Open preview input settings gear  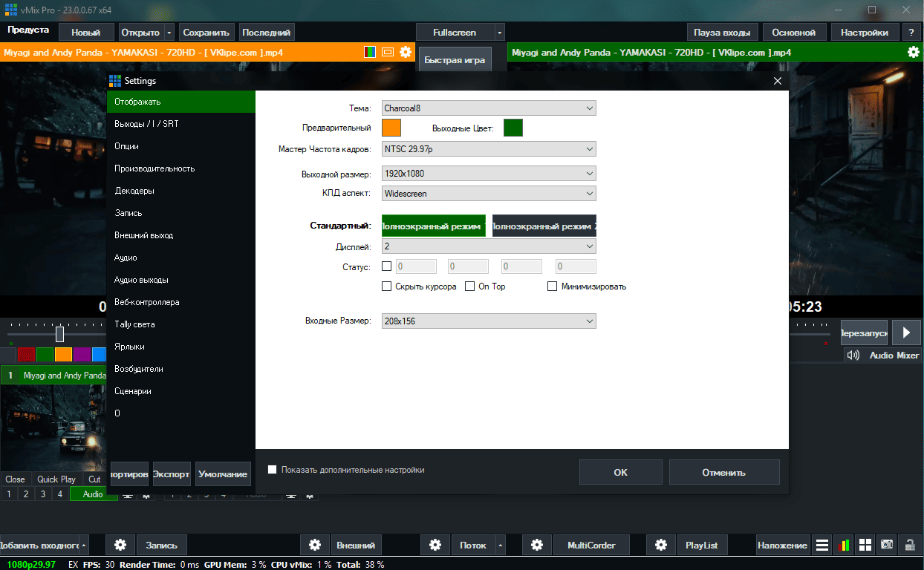(406, 52)
